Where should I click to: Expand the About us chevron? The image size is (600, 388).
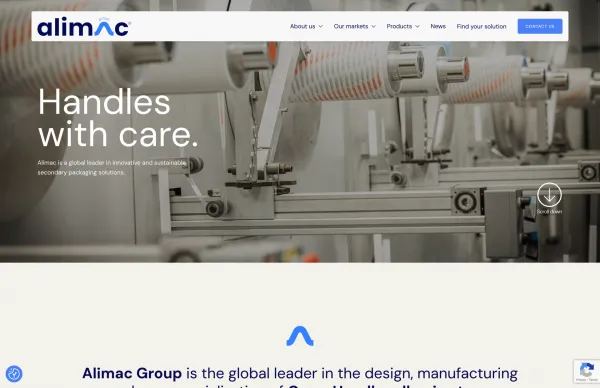pyautogui.click(x=321, y=26)
